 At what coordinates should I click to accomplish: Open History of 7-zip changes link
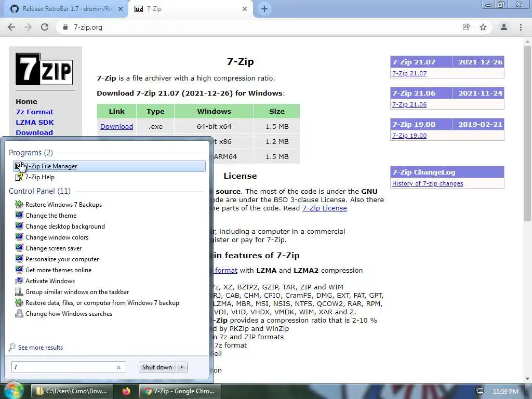(428, 183)
